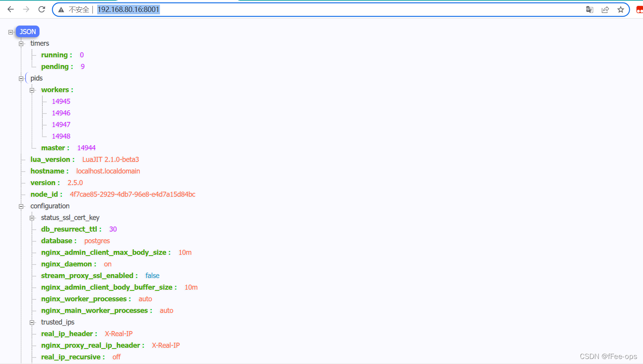Reload the page with the refresh icon
The image size is (643, 364).
42,9
